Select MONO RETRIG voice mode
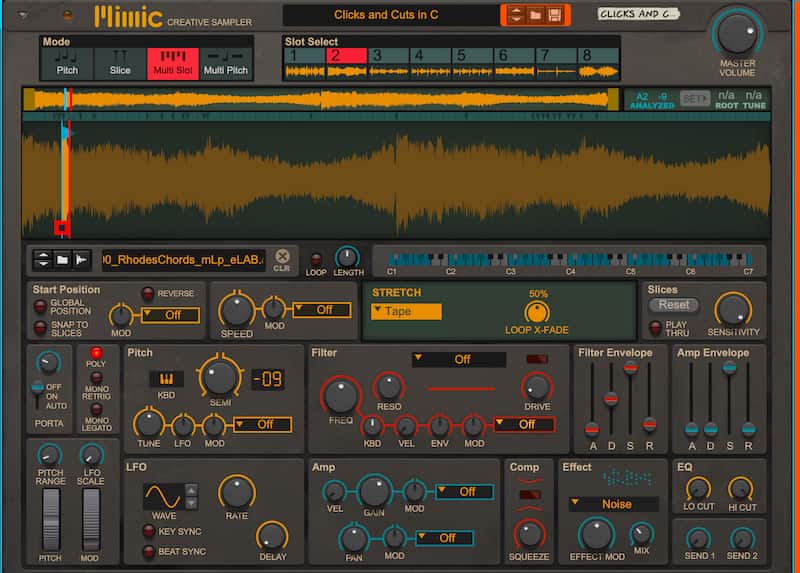 pos(96,378)
